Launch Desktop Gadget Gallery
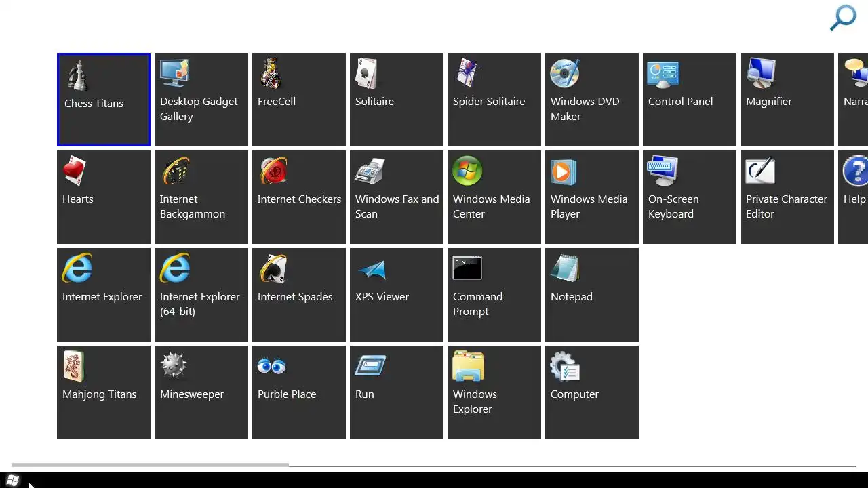868x488 pixels. tap(201, 100)
